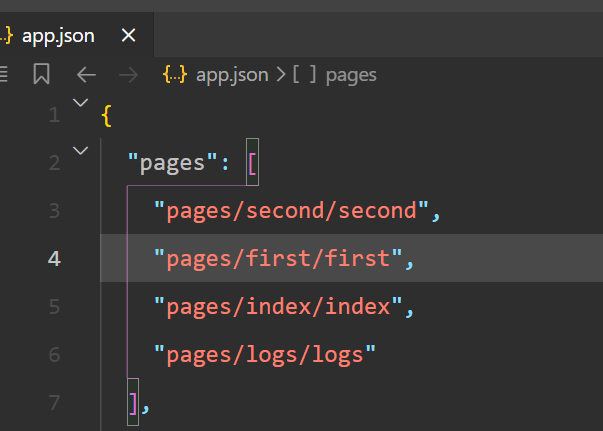Click the pages breadcrumb segment
This screenshot has width=603, height=431.
pyautogui.click(x=350, y=75)
